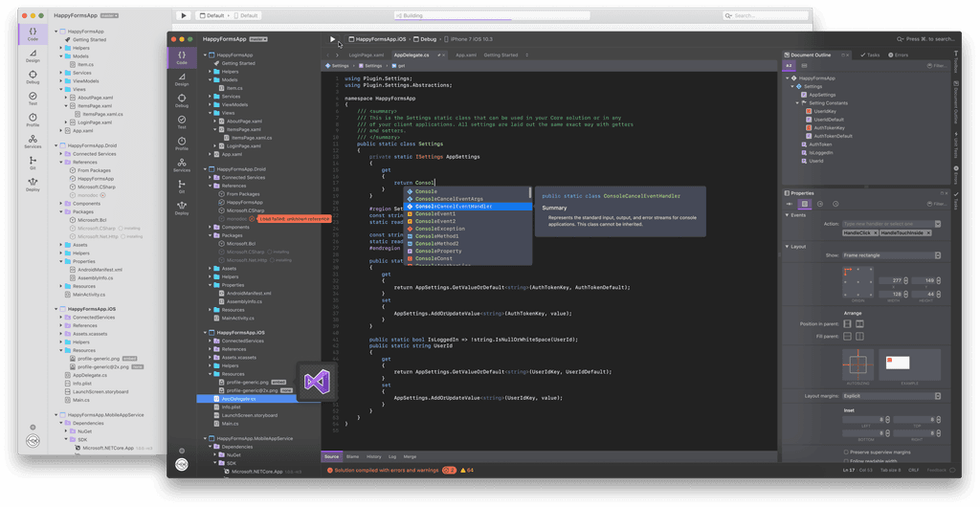Open Test mode in front window sidebar
980x507 pixels.
point(181,121)
